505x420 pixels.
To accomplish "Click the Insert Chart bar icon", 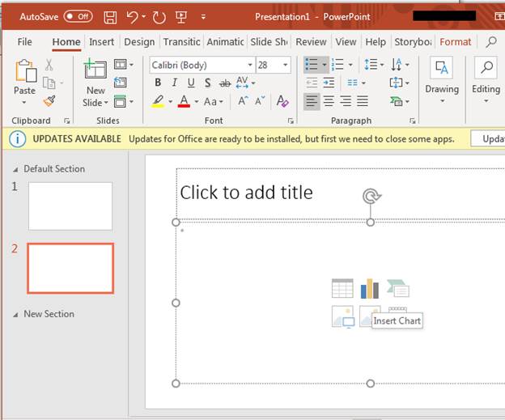I will [370, 289].
